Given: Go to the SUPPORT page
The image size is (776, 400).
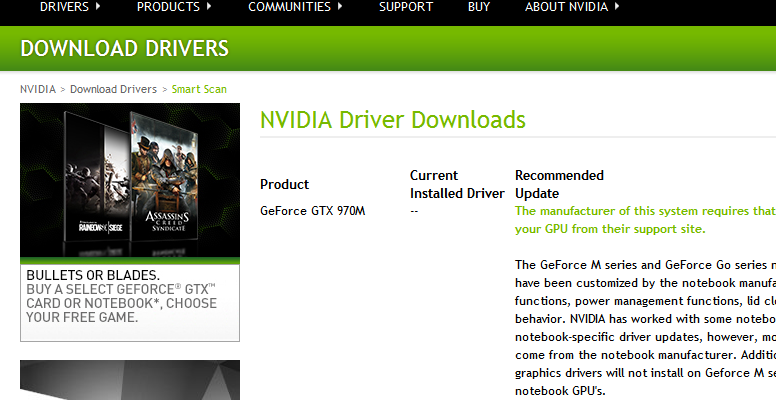Looking at the screenshot, I should click(406, 7).
